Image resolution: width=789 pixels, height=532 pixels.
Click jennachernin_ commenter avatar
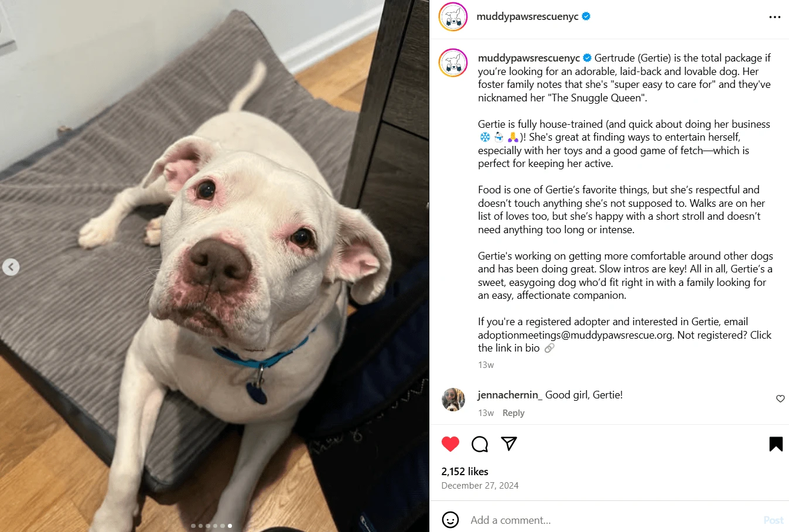tap(453, 400)
